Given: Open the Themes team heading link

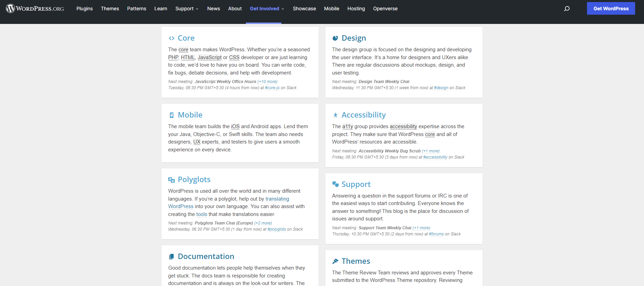Looking at the screenshot, I should point(356,261).
